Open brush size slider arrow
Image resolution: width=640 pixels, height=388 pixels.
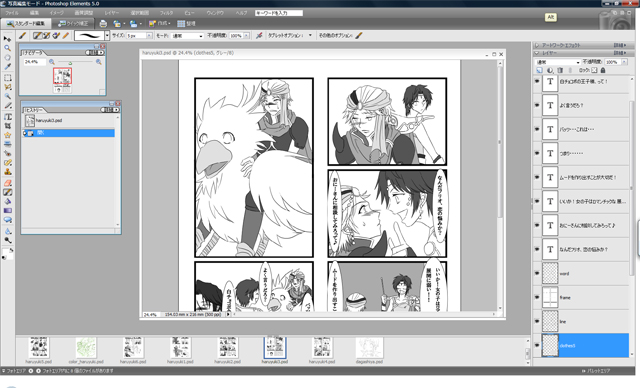(x=149, y=36)
